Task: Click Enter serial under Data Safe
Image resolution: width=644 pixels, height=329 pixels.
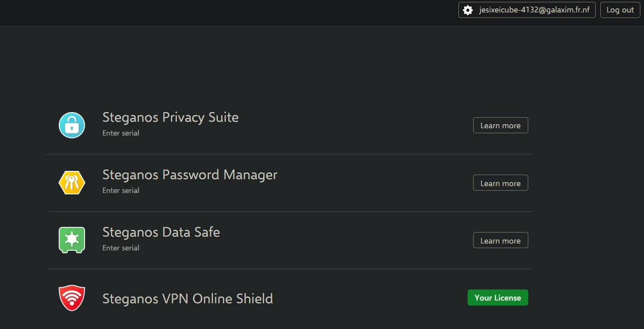Action: tap(121, 248)
